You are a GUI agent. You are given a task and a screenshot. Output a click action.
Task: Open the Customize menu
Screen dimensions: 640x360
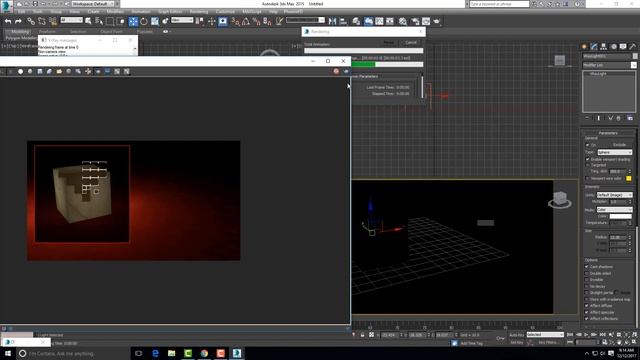pyautogui.click(x=225, y=12)
